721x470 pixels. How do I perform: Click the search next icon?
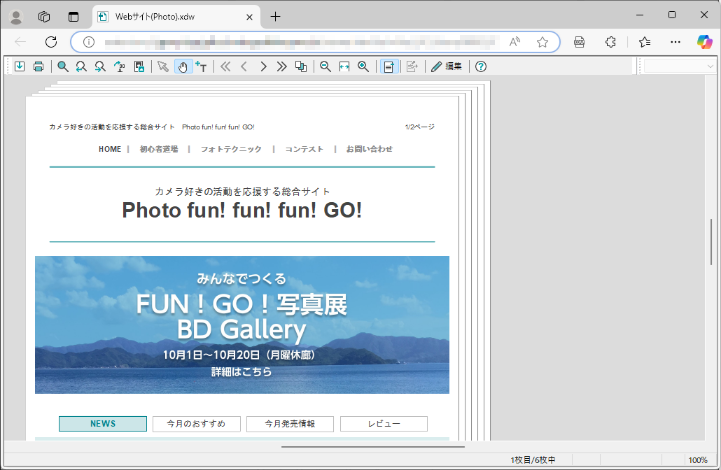100,67
